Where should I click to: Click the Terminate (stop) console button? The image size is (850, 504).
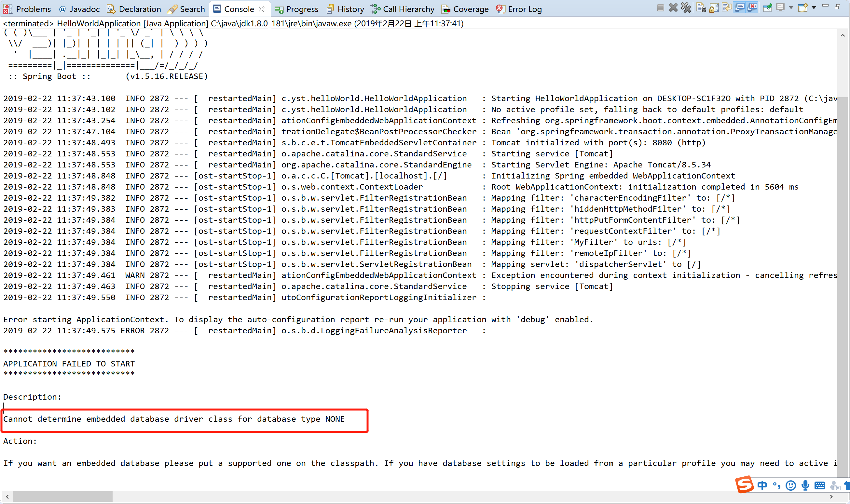coord(660,8)
